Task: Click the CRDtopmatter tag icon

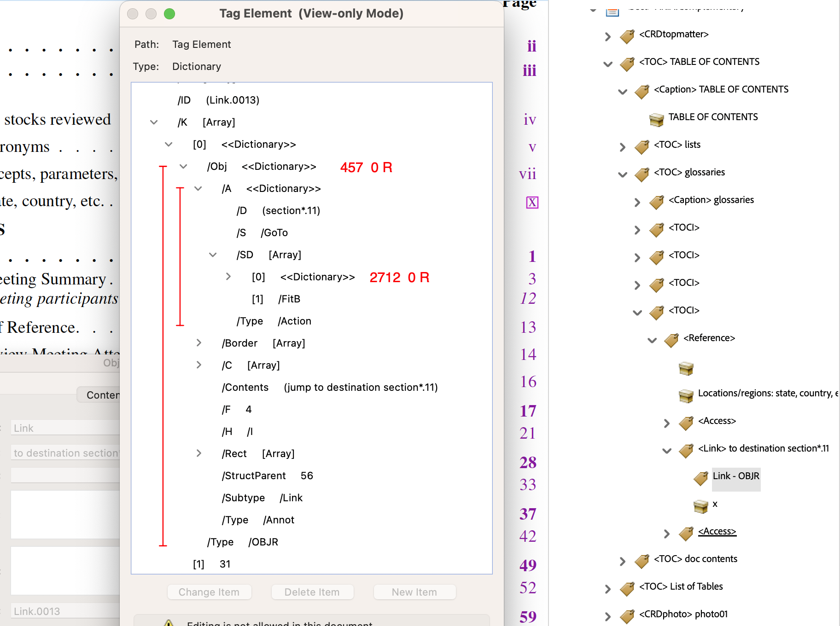Action: pyautogui.click(x=627, y=36)
